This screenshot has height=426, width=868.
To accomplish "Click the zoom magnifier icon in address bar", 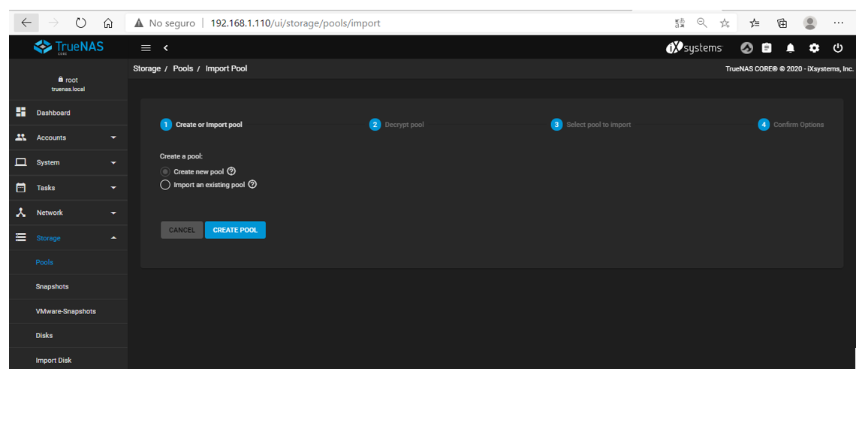I will (x=702, y=23).
